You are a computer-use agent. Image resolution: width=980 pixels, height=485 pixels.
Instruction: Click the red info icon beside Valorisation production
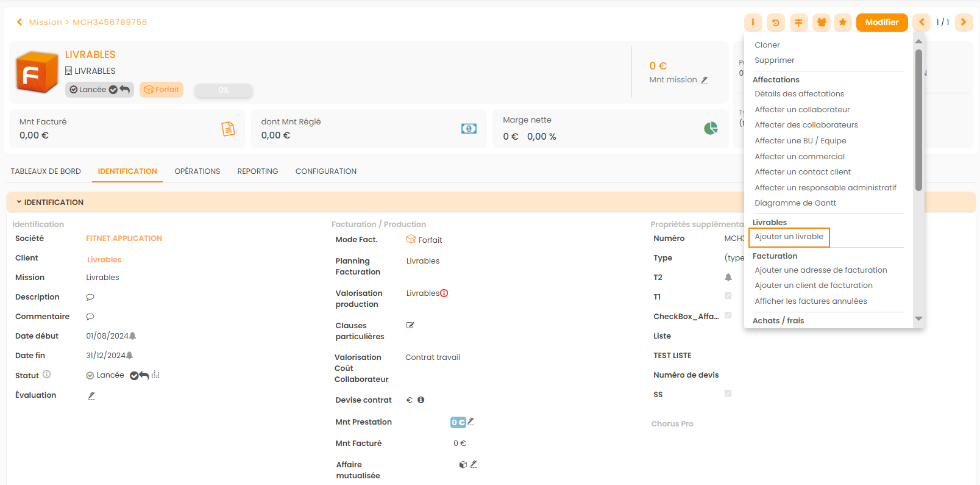tap(444, 293)
